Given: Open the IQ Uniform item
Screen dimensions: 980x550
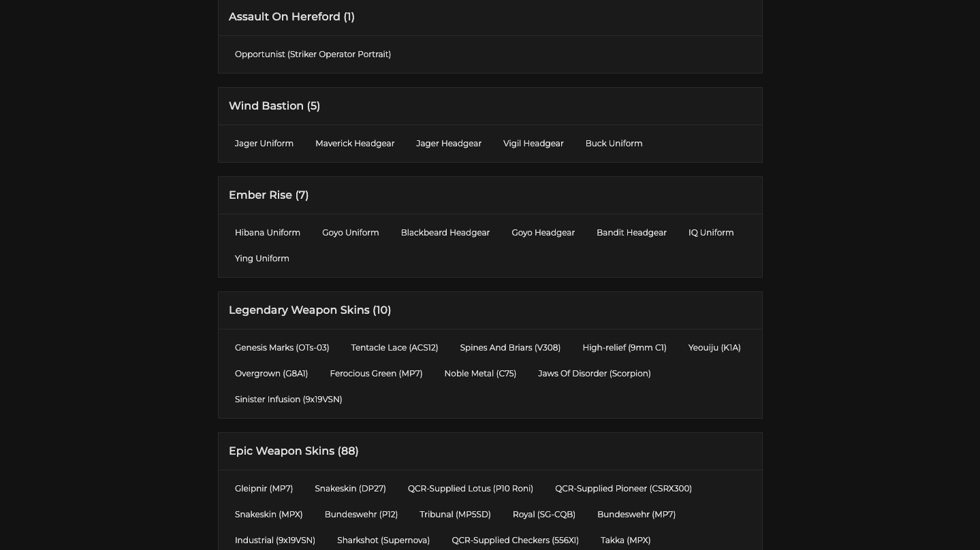Looking at the screenshot, I should pyautogui.click(x=711, y=233).
